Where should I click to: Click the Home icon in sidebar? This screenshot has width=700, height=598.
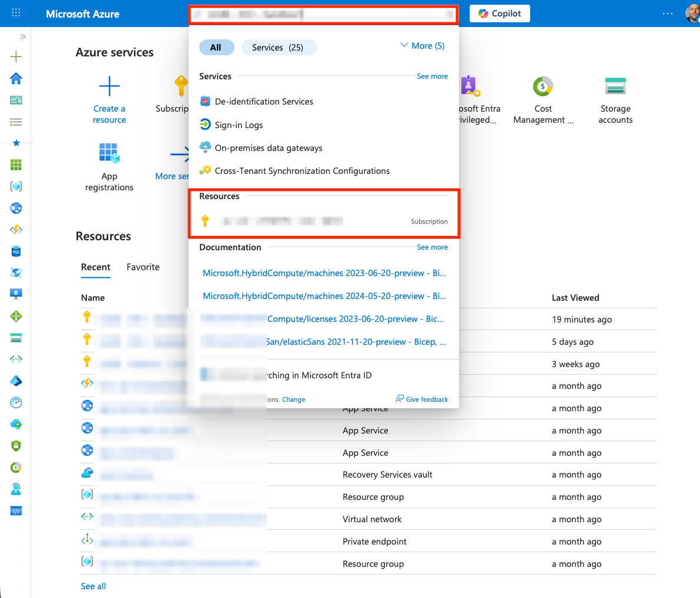(x=16, y=79)
